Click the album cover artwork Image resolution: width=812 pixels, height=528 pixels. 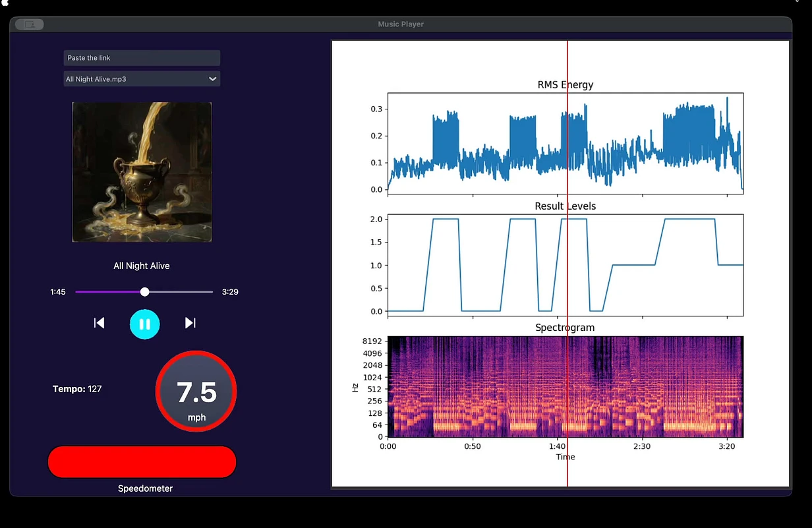click(142, 172)
